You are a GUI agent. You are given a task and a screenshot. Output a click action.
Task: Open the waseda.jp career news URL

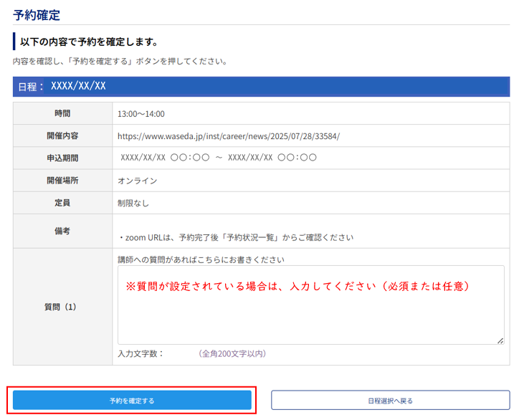(x=229, y=136)
